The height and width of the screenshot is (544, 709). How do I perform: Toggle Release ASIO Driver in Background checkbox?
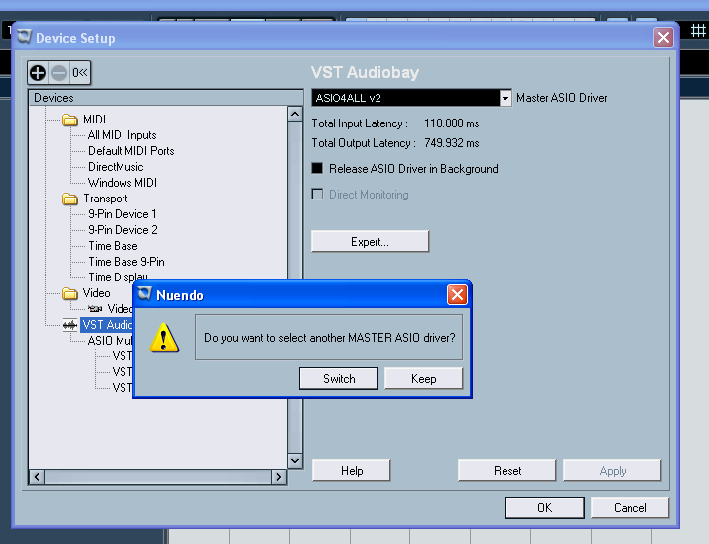point(318,169)
